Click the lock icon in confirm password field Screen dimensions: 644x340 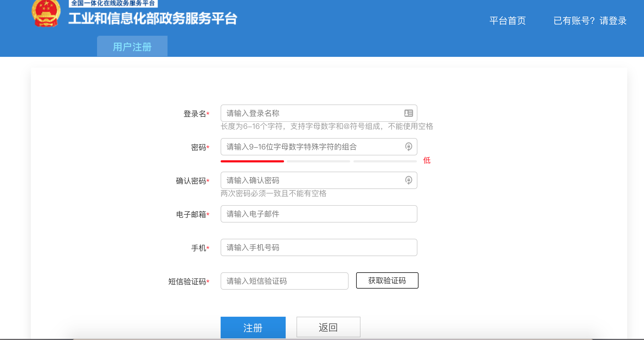[408, 180]
